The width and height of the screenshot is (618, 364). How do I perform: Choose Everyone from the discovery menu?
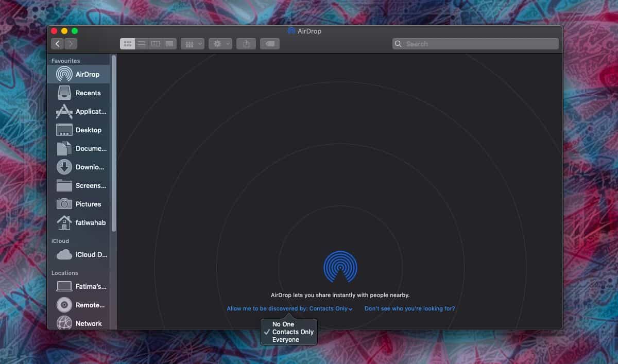click(x=289, y=340)
